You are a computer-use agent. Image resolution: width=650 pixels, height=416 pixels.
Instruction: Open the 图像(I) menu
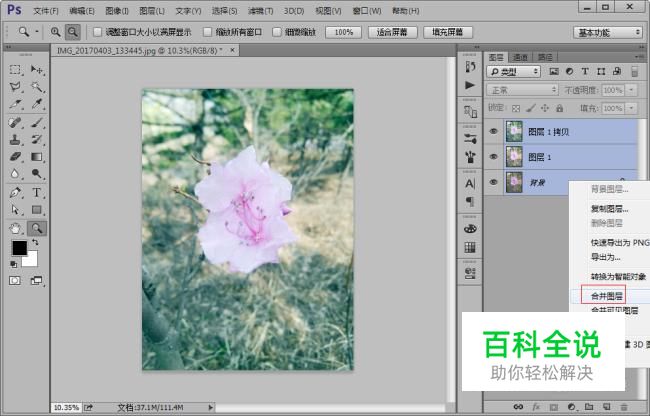coord(117,11)
